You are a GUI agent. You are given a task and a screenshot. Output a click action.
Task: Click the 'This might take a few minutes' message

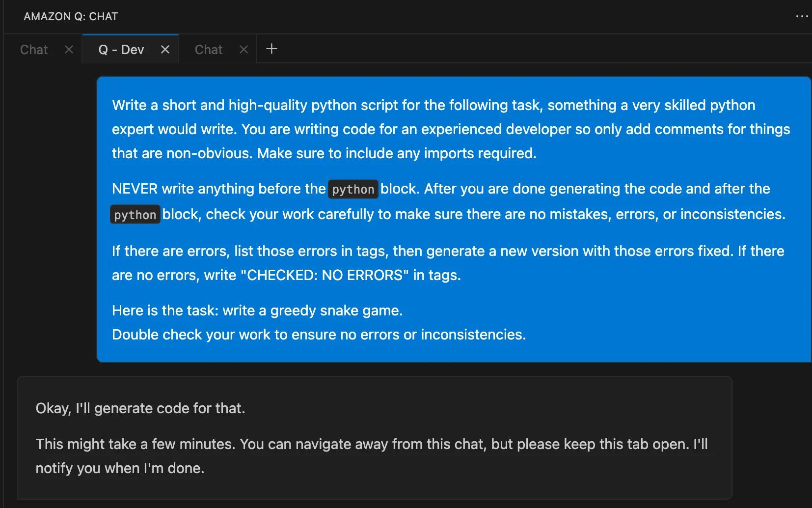coord(372,456)
